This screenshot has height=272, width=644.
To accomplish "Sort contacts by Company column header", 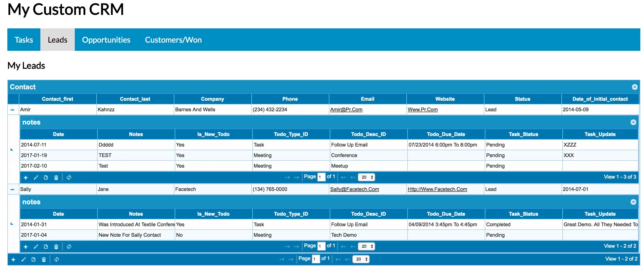I will tap(212, 99).
